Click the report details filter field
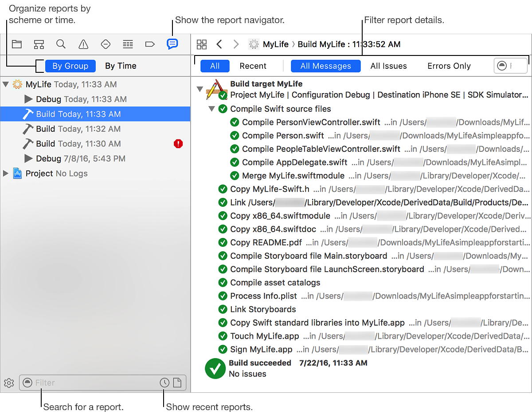 [511, 66]
